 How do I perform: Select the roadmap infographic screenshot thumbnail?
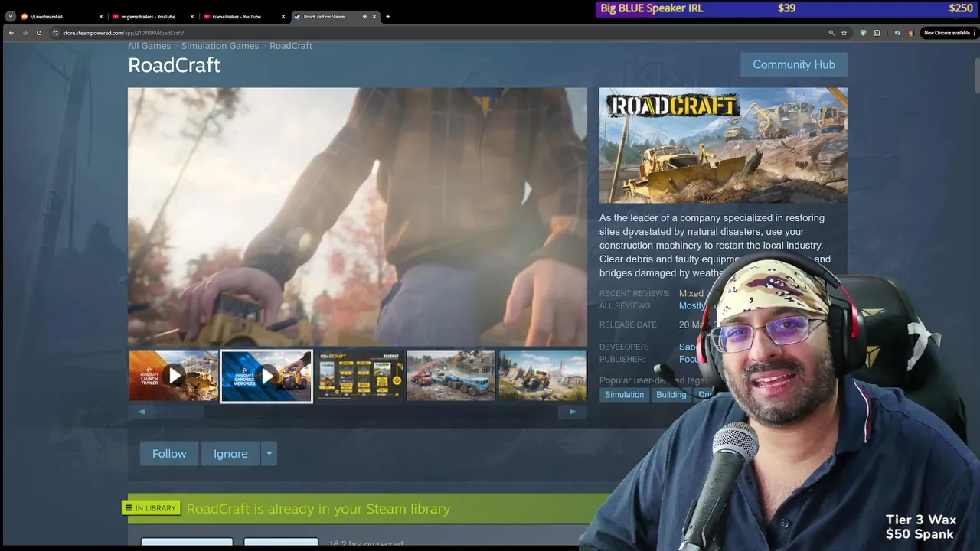click(359, 376)
